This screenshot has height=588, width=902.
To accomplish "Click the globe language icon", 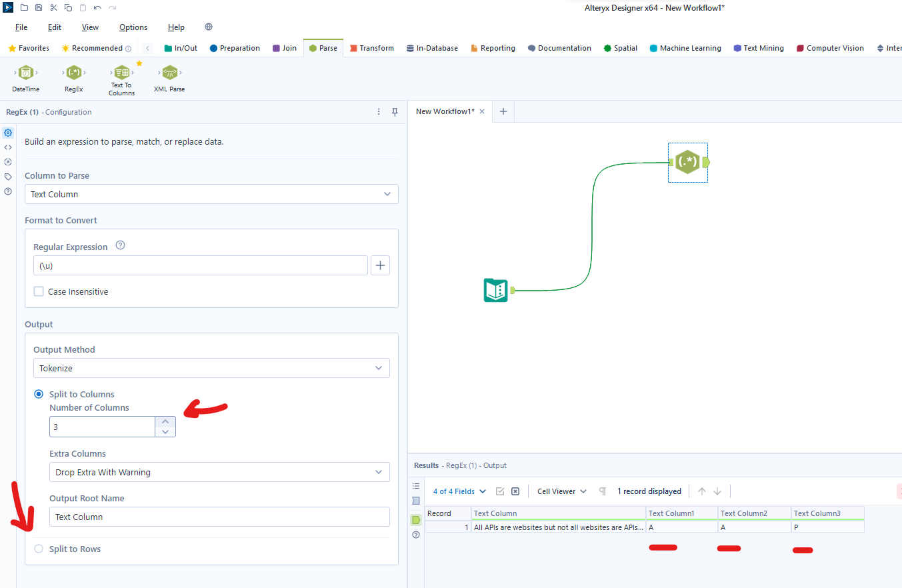I will click(209, 27).
